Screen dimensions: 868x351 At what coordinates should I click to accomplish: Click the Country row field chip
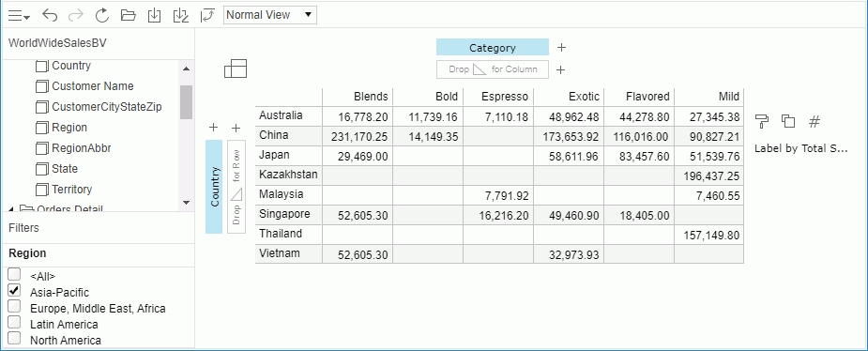click(x=214, y=187)
